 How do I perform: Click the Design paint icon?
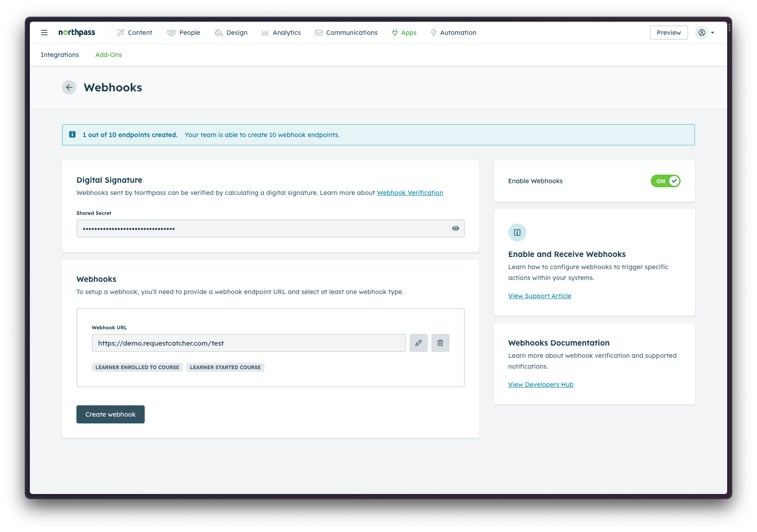pos(219,33)
